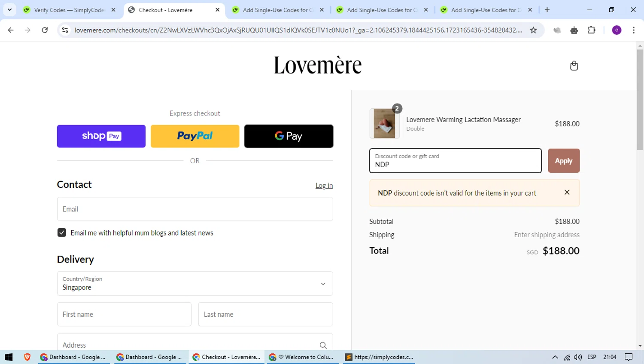
Task: Open Windows notification center
Action: click(x=629, y=357)
